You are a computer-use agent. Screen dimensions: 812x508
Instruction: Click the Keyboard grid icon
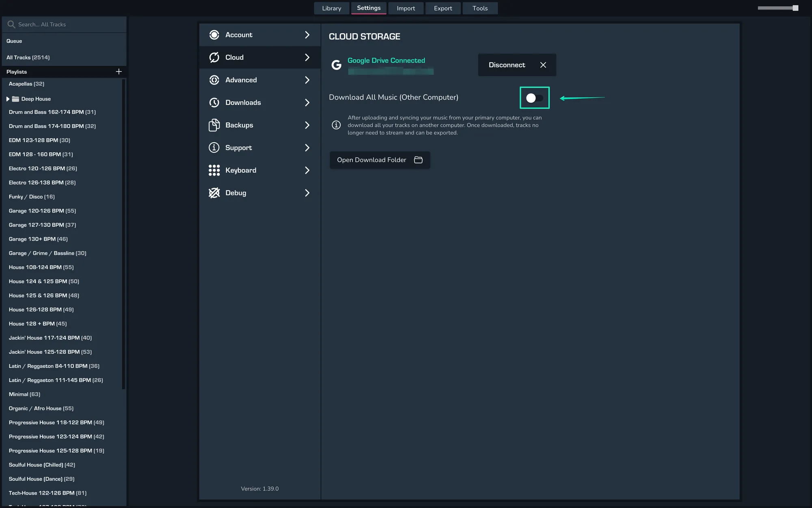pyautogui.click(x=214, y=170)
